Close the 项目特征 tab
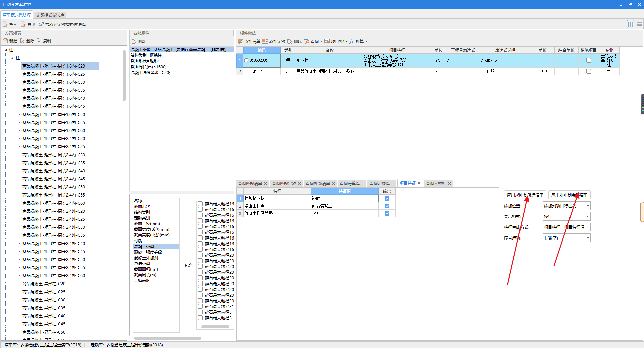Viewport: 644px width, 348px height. point(419,183)
